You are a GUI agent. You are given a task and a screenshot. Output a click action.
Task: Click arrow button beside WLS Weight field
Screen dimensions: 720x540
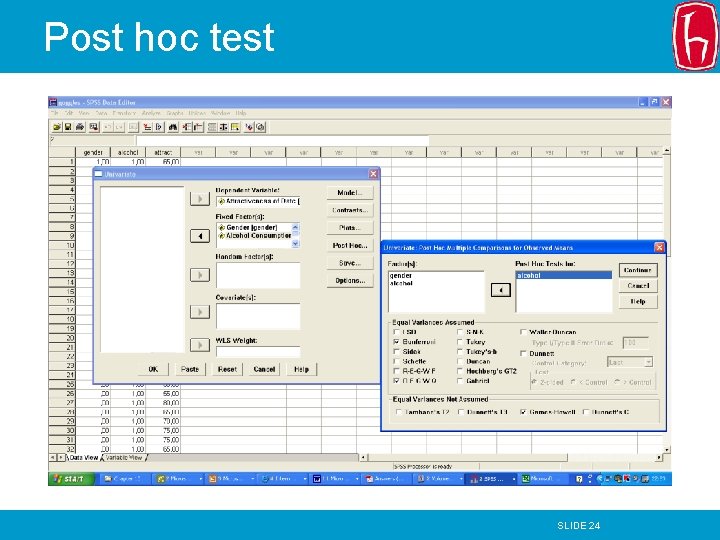[x=200, y=345]
